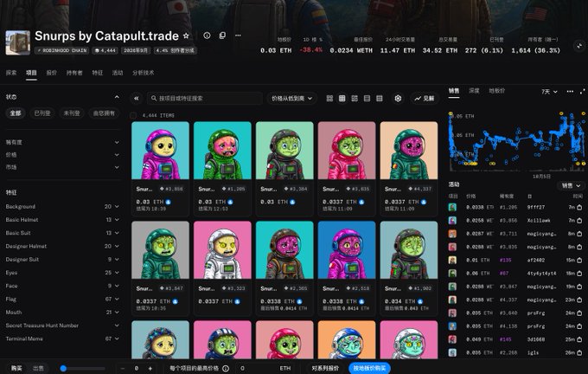588x374 pixels.
Task: Select the 全部 status filter pill
Action: pyautogui.click(x=16, y=113)
